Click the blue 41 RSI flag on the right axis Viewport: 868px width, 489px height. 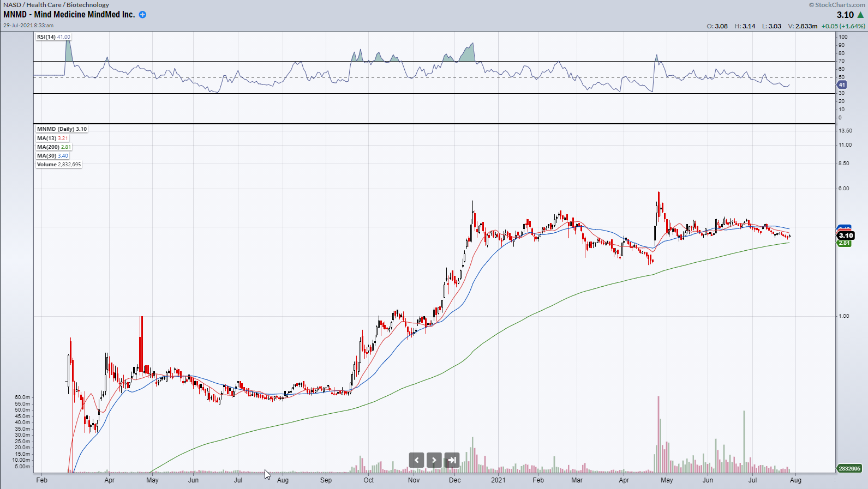click(x=841, y=85)
